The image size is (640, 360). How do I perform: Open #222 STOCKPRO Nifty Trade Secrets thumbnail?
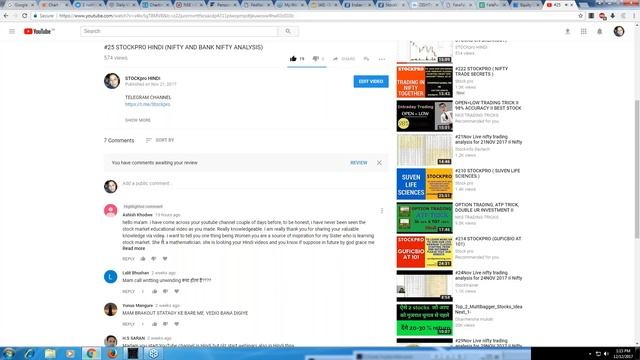(x=424, y=82)
